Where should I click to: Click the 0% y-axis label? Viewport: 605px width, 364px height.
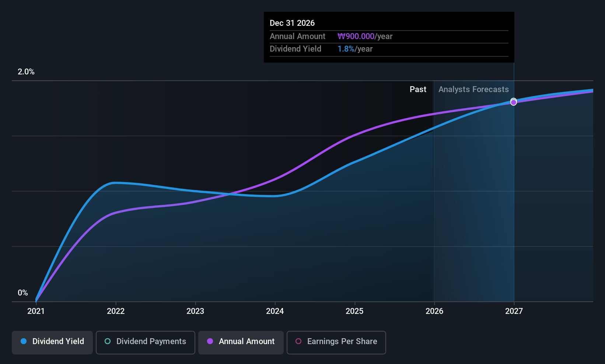coord(23,293)
